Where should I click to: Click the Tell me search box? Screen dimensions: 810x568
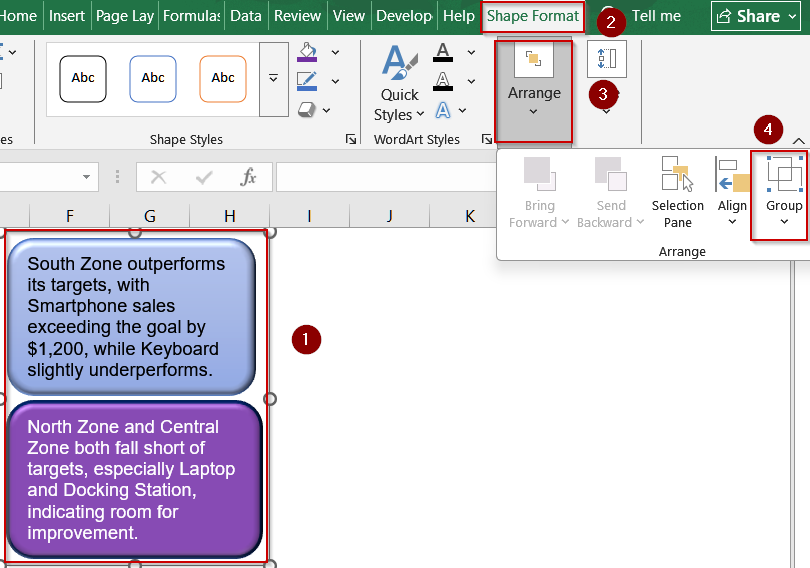tap(656, 16)
